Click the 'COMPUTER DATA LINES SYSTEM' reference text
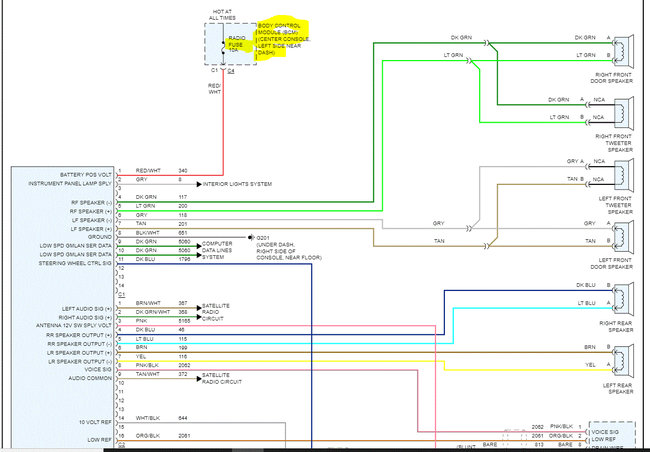The height and width of the screenshot is (452, 650). 217,250
